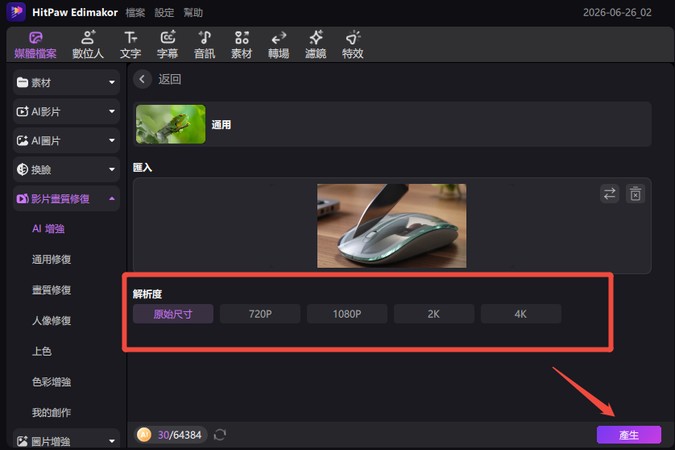
Task: Open the 音訊 audio panel
Action: (x=204, y=44)
